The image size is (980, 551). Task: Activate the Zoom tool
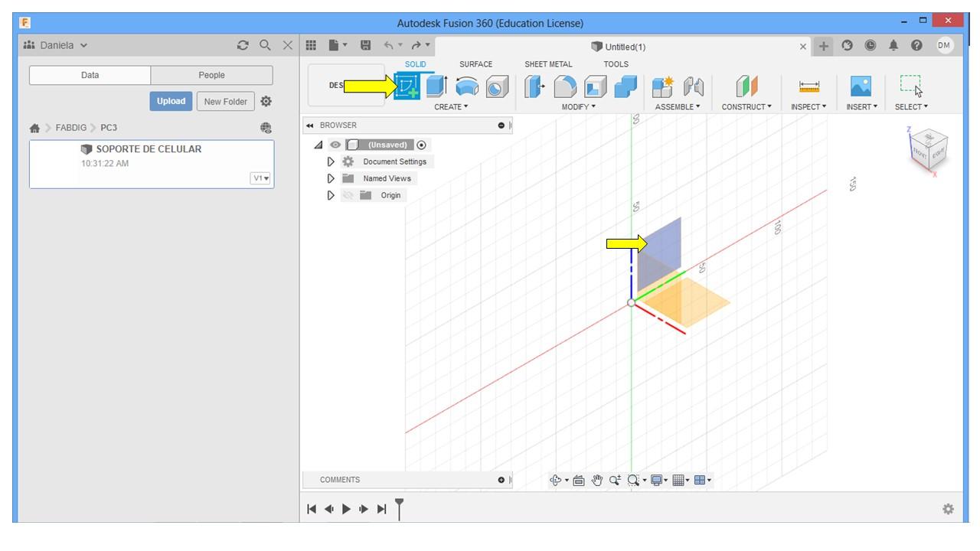[615, 481]
